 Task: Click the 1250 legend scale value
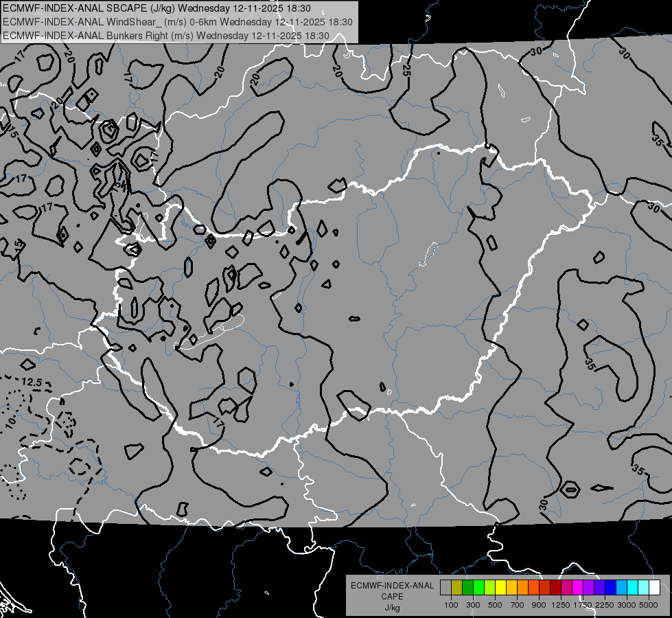click(x=561, y=605)
